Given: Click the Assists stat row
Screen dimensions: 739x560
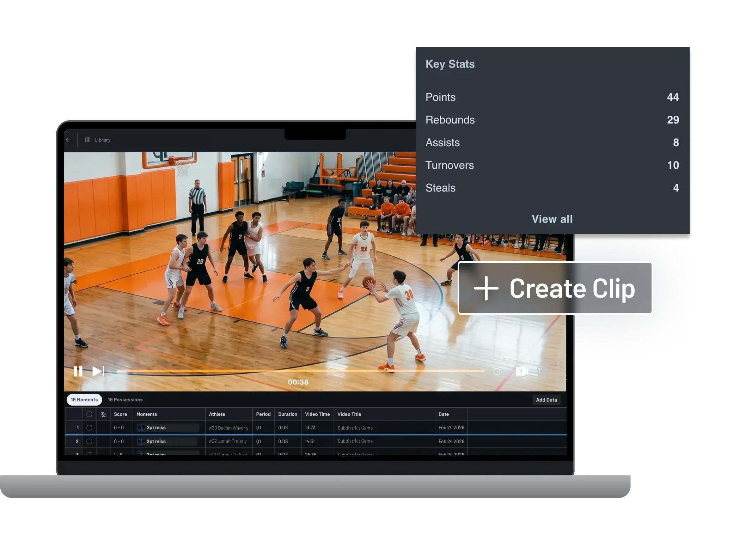Looking at the screenshot, I should coord(552,142).
